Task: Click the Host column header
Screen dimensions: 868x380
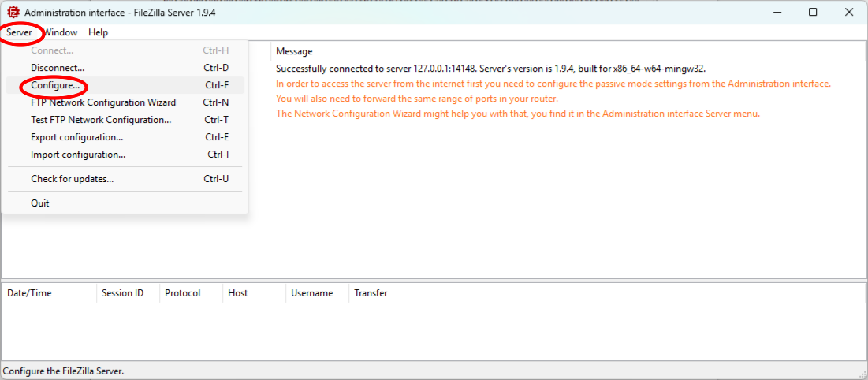Action: (x=237, y=293)
